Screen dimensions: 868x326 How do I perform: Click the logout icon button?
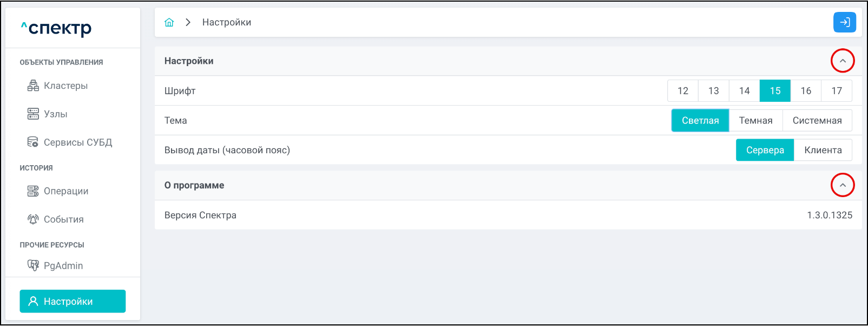[x=844, y=22]
